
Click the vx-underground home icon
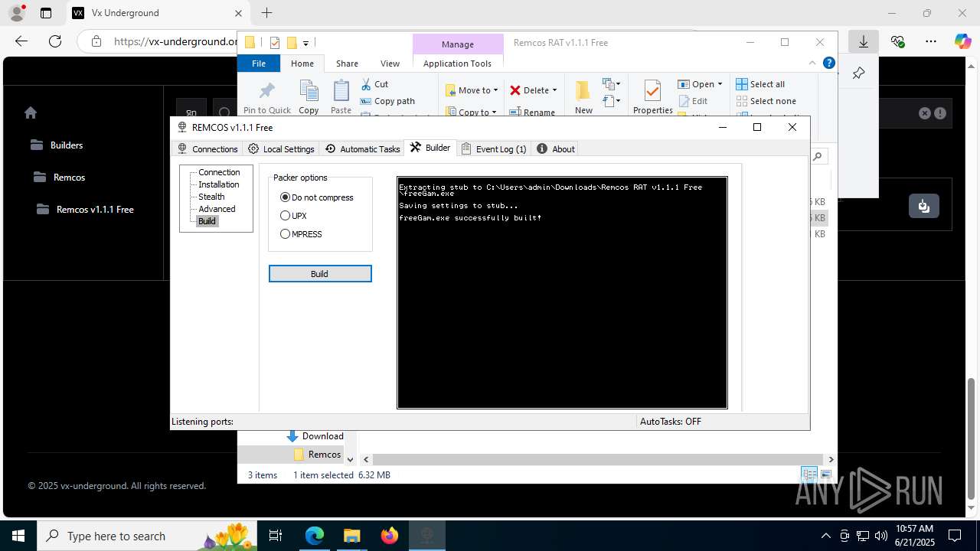[x=31, y=112]
